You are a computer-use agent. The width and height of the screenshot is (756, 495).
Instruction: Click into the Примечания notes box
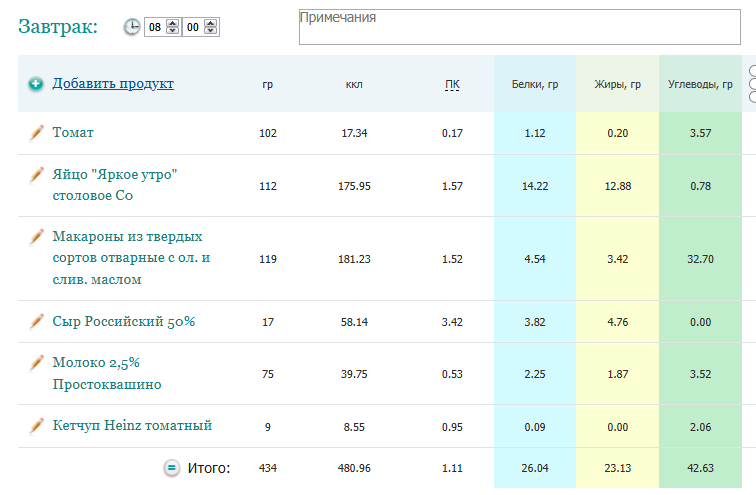coord(520,27)
